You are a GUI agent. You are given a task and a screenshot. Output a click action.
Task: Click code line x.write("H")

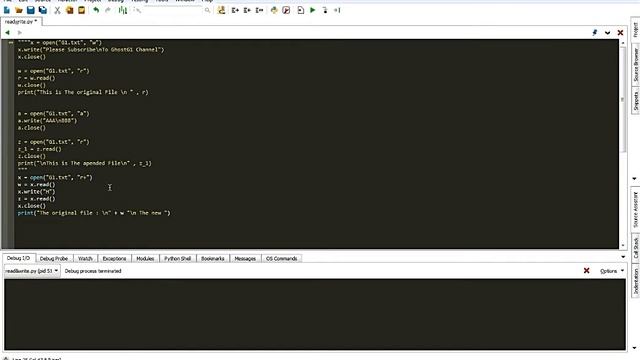pos(36,191)
